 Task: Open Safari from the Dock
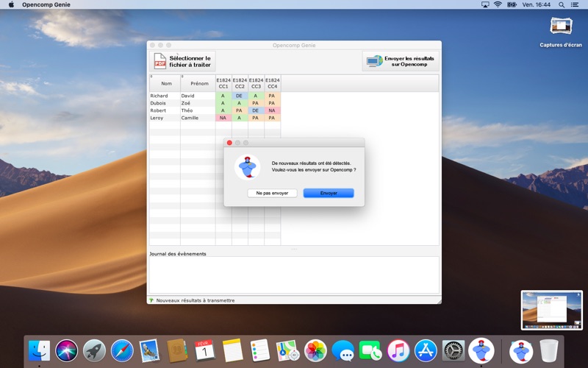click(122, 351)
